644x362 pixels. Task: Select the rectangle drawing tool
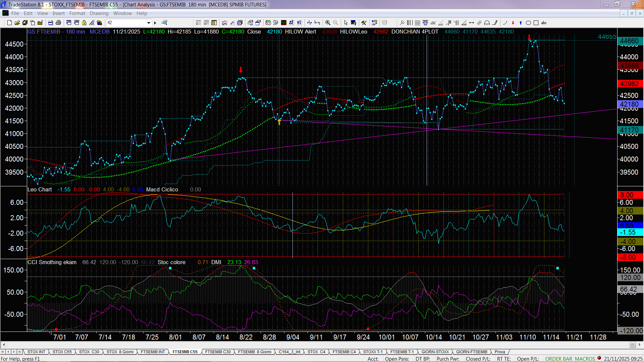(536, 23)
